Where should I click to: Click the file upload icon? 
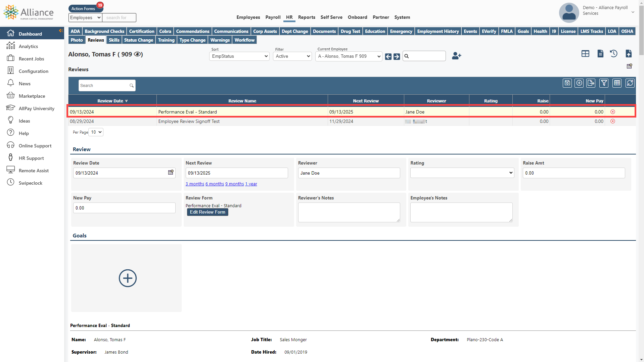pyautogui.click(x=629, y=54)
